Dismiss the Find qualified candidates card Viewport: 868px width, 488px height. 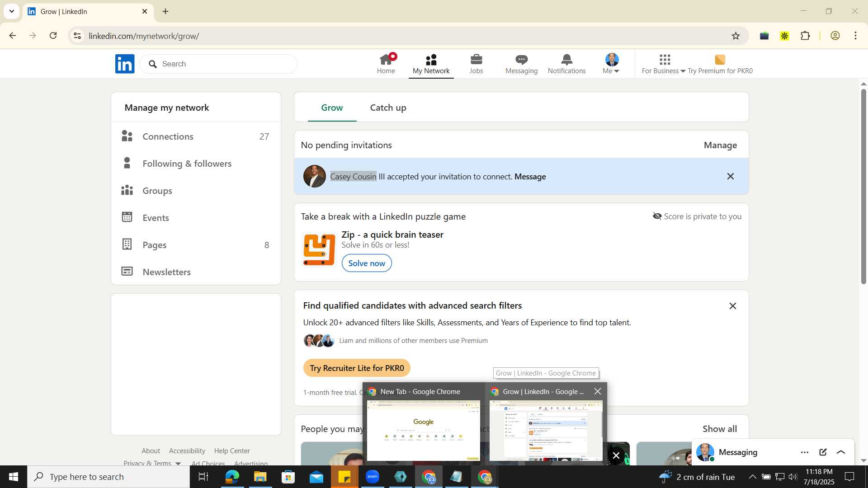pyautogui.click(x=732, y=306)
